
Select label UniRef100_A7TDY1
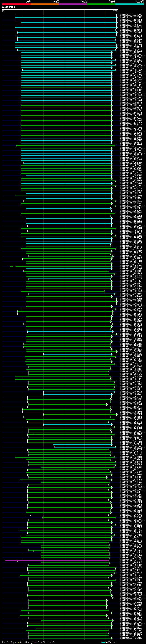click(131, 560)
